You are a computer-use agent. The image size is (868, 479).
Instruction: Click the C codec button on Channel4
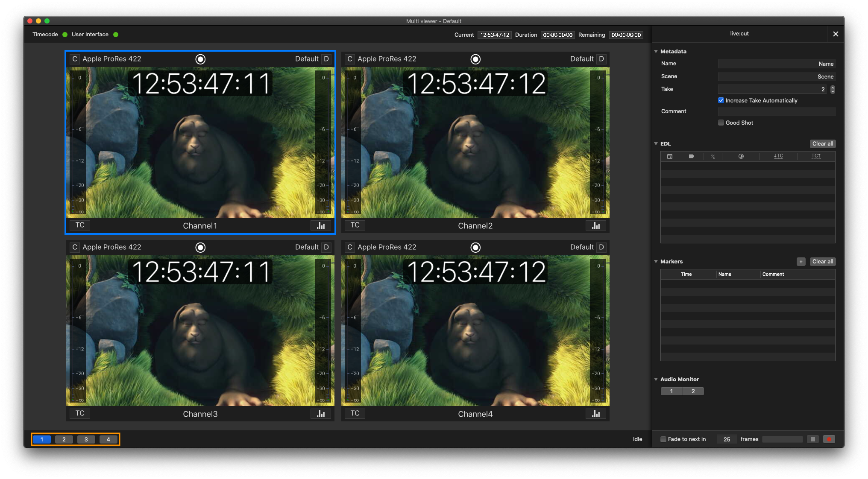point(350,247)
